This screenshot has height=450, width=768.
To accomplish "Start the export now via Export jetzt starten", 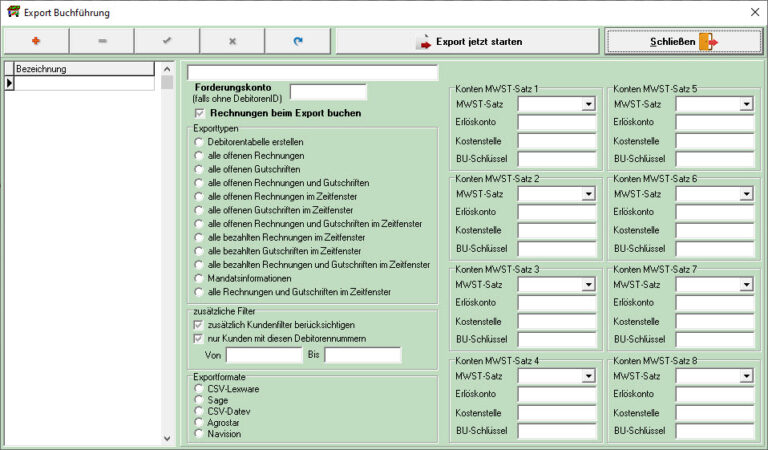I will click(x=467, y=41).
